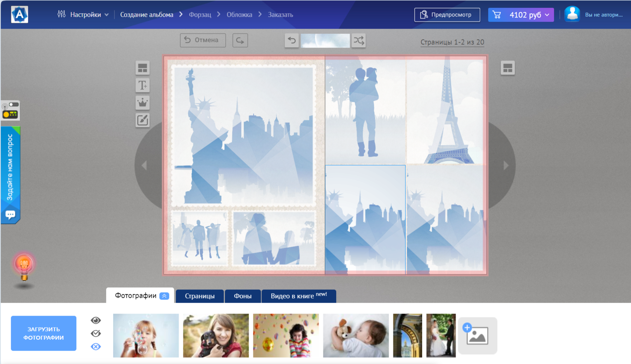Open the crown decorations tool
This screenshot has width=631, height=364.
[143, 103]
